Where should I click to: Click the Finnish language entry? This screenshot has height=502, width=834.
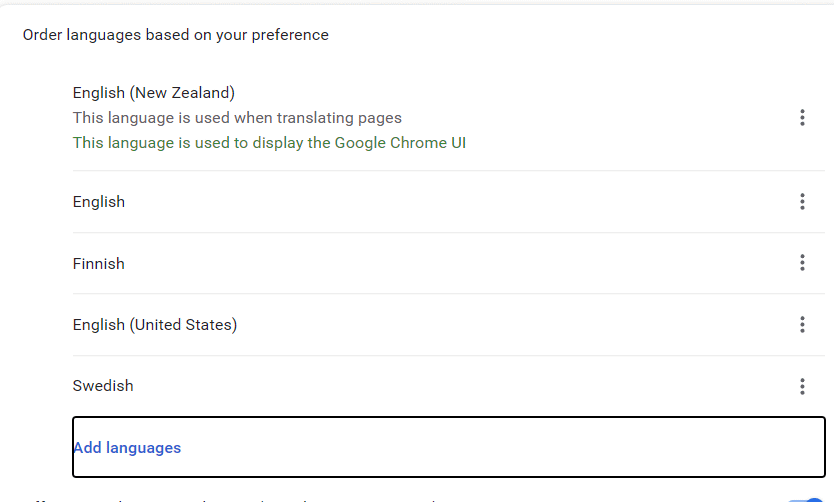tap(99, 264)
